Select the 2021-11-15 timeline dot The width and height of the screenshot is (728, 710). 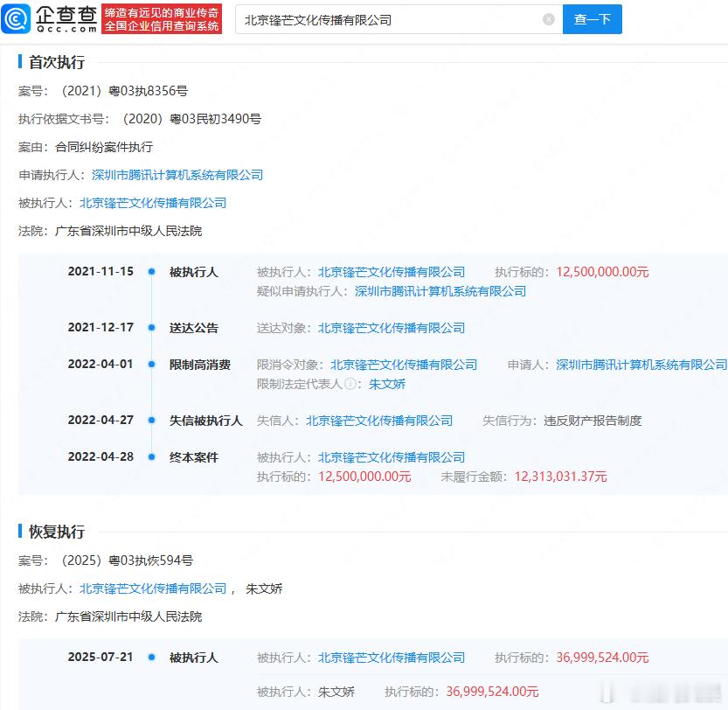pos(151,271)
